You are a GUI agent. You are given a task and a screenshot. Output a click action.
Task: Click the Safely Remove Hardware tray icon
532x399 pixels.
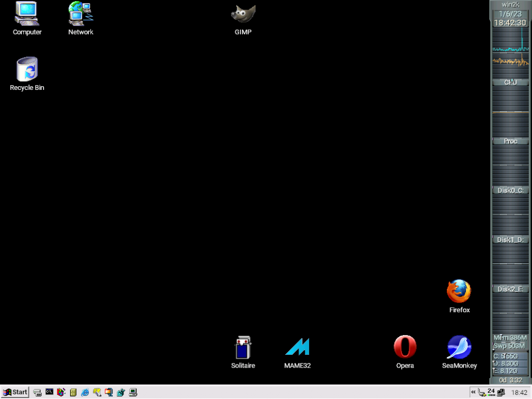[x=481, y=392]
